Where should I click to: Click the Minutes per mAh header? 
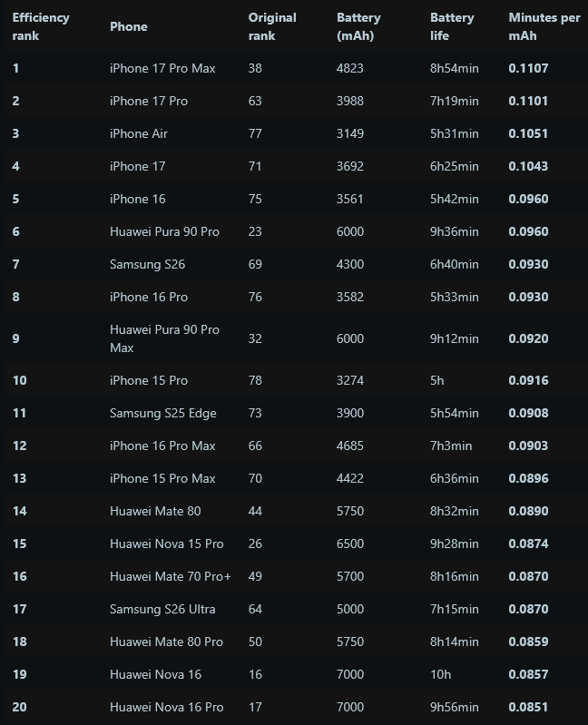pyautogui.click(x=544, y=26)
